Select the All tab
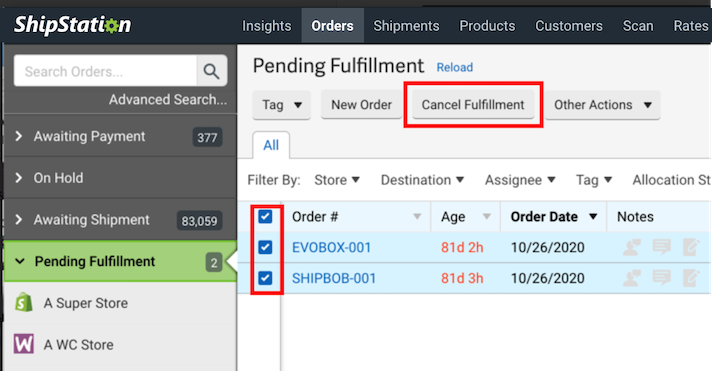The width and height of the screenshot is (712, 371). tap(271, 145)
